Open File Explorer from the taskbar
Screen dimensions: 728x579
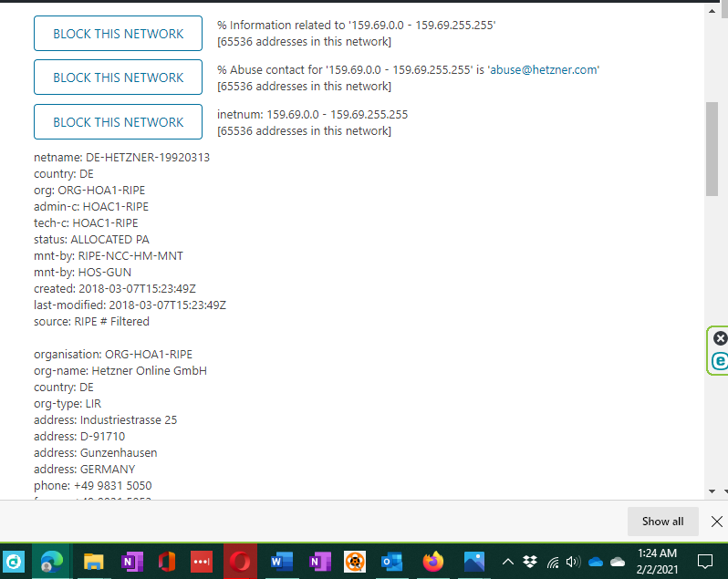click(95, 562)
